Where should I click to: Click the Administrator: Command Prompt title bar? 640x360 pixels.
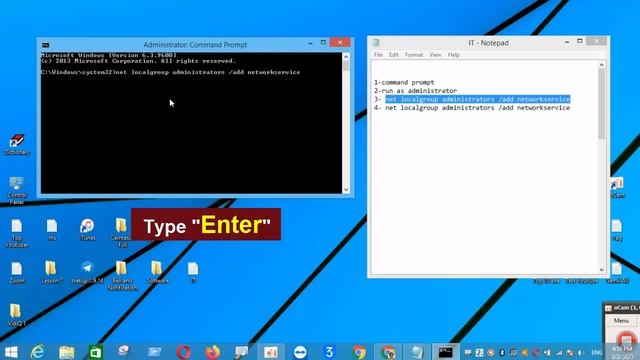coord(195,45)
